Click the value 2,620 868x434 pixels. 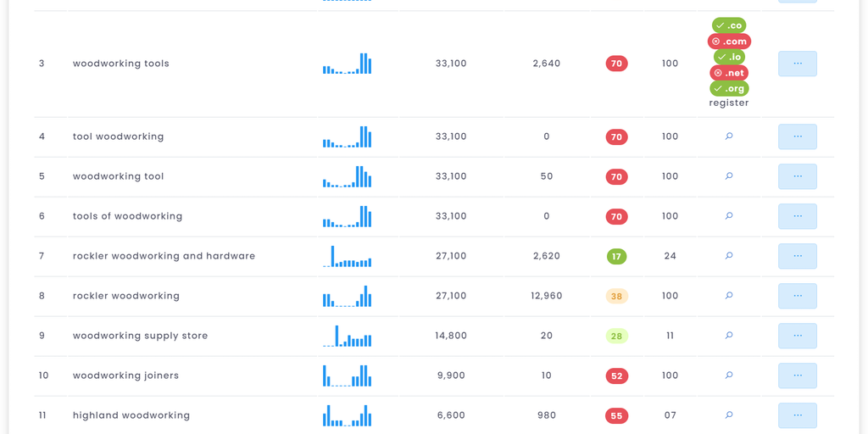coord(547,256)
